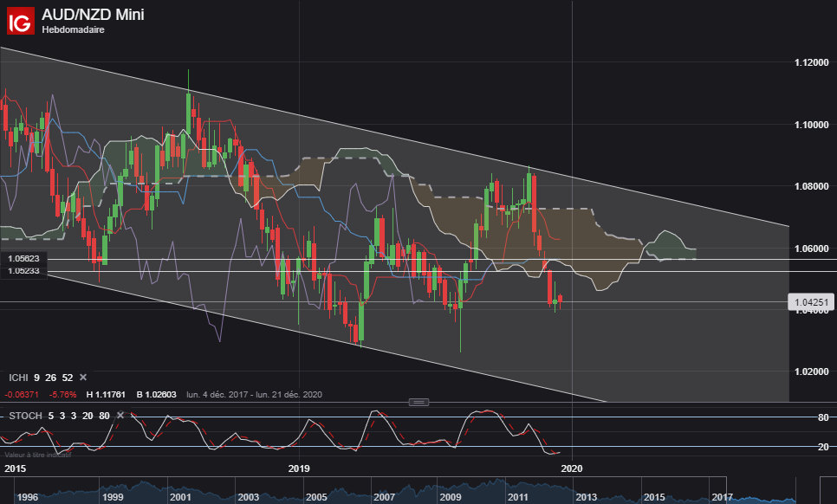Image resolution: width=837 pixels, height=504 pixels.
Task: Select the AUD/NZD Mini market title
Action: [x=93, y=15]
